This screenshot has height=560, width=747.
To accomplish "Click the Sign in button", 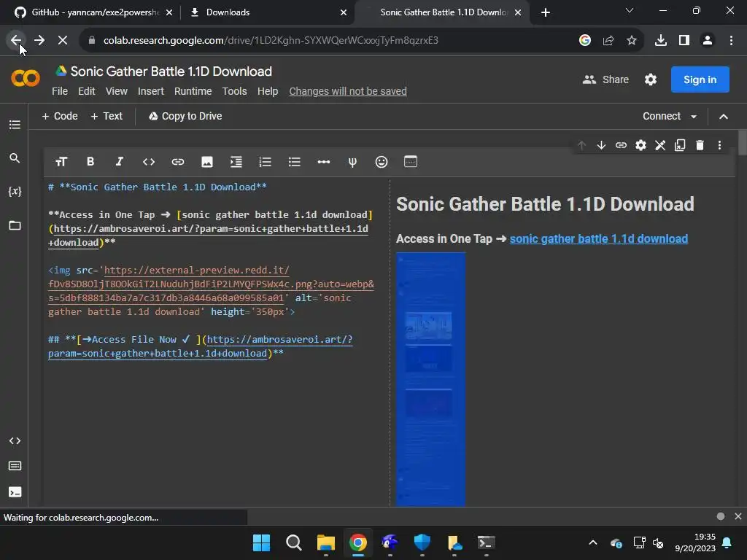I will pyautogui.click(x=700, y=79).
